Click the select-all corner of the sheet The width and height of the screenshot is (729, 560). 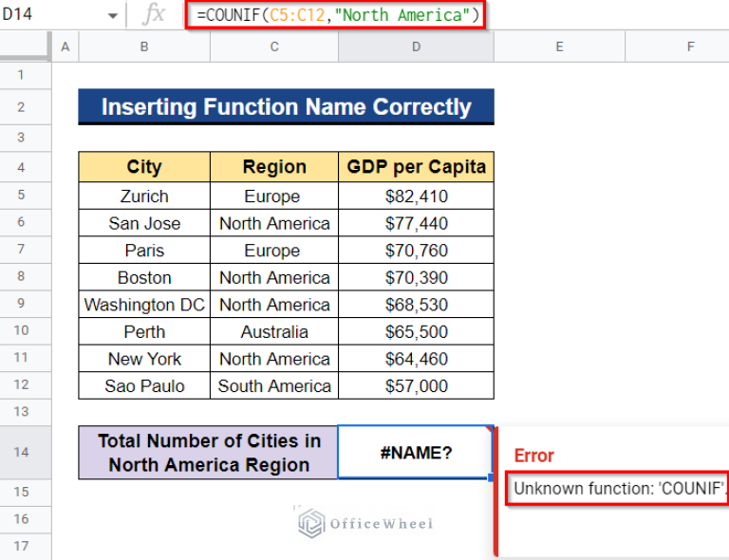click(x=25, y=47)
